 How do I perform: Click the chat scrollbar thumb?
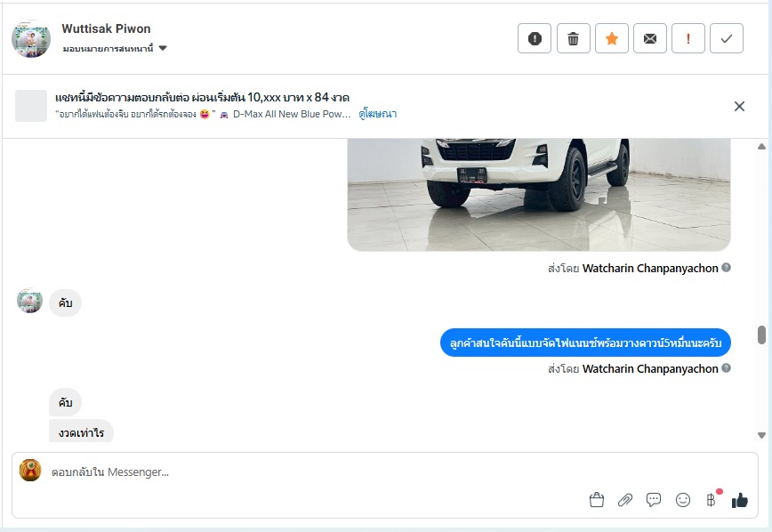(761, 335)
